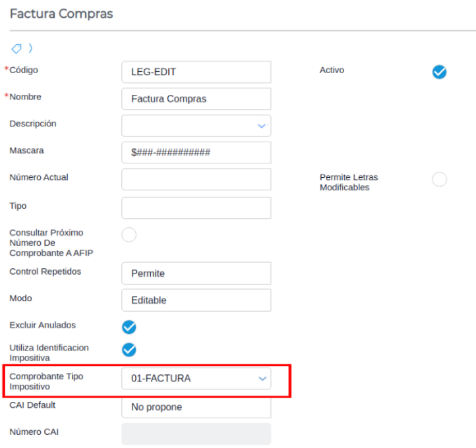Uncheck the Excluir Anulados checkbox
This screenshot has height=448, width=476.
coord(129,326)
